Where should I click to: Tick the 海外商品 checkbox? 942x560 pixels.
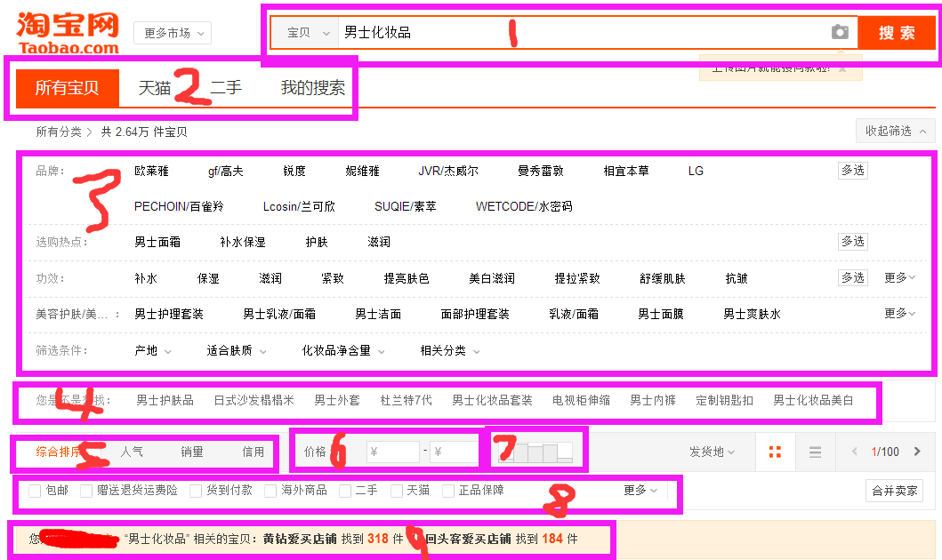[x=270, y=491]
